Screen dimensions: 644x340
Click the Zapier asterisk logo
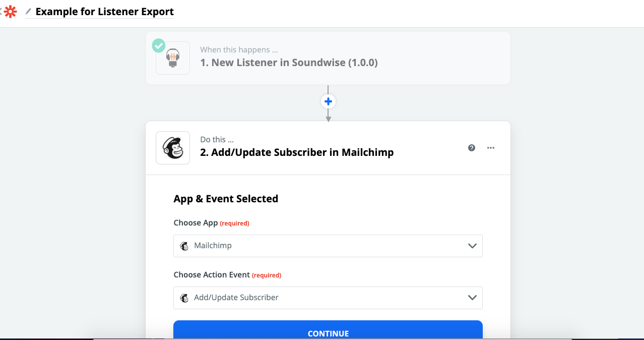click(10, 11)
